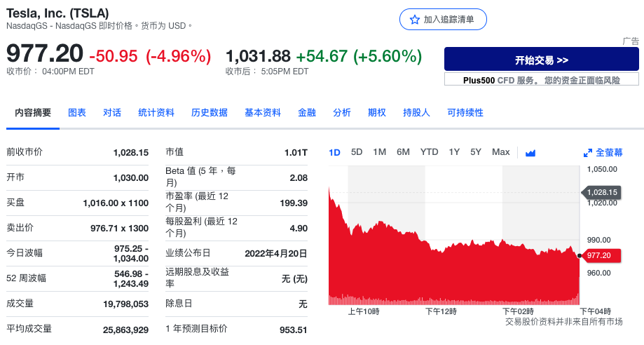Click the 前收市价 value 1,028.15 in table
644x345 pixels.
click(x=130, y=153)
